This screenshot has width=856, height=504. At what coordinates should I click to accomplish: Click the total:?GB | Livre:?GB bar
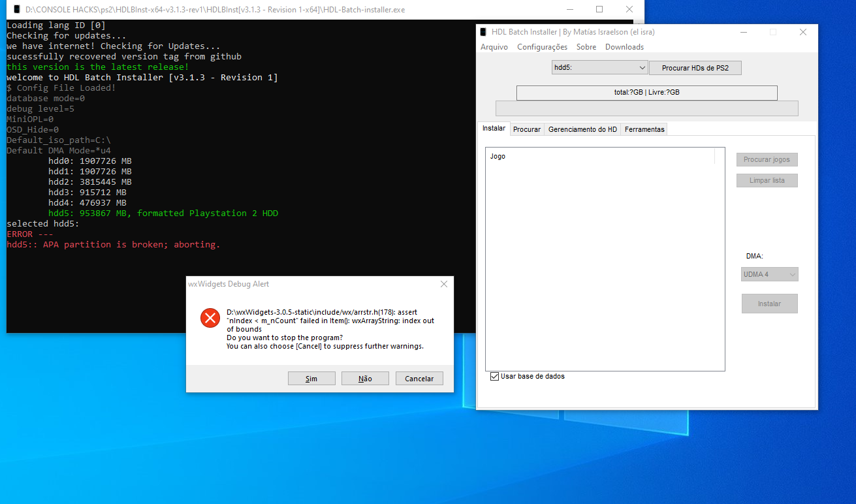pyautogui.click(x=647, y=93)
